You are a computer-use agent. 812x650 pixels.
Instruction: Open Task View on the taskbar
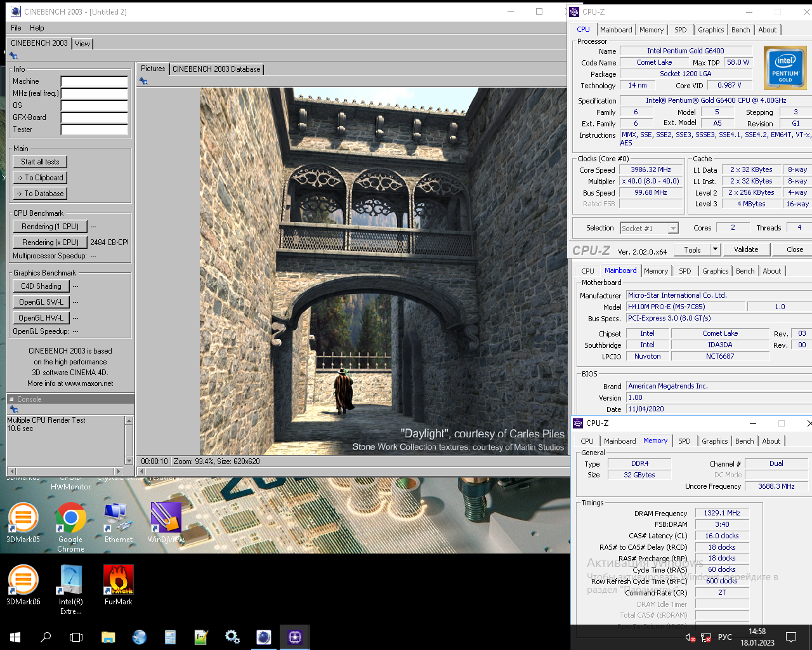[x=76, y=637]
